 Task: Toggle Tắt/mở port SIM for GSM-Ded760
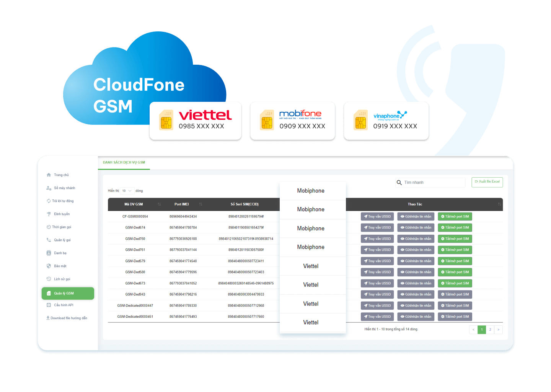pos(455,239)
